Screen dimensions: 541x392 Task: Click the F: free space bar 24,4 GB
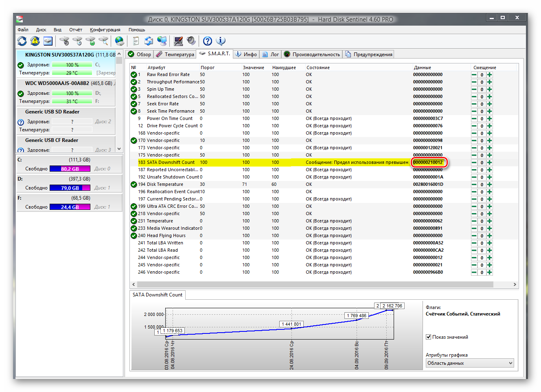pyautogui.click(x=70, y=207)
